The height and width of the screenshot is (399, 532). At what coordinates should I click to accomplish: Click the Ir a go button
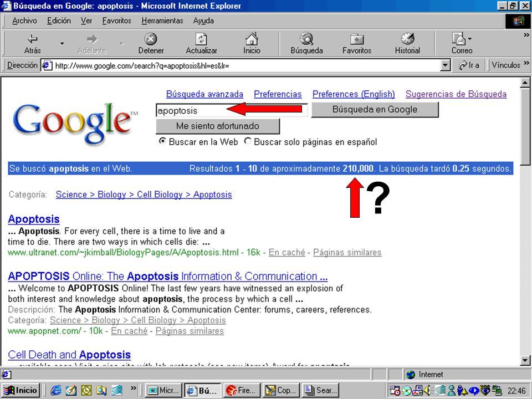click(x=469, y=65)
